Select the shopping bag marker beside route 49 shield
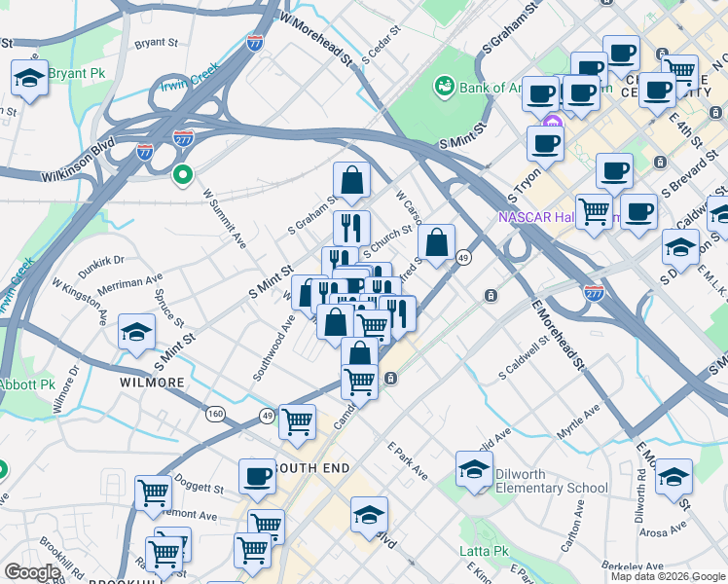Image resolution: width=728 pixels, height=584 pixels. point(436,244)
